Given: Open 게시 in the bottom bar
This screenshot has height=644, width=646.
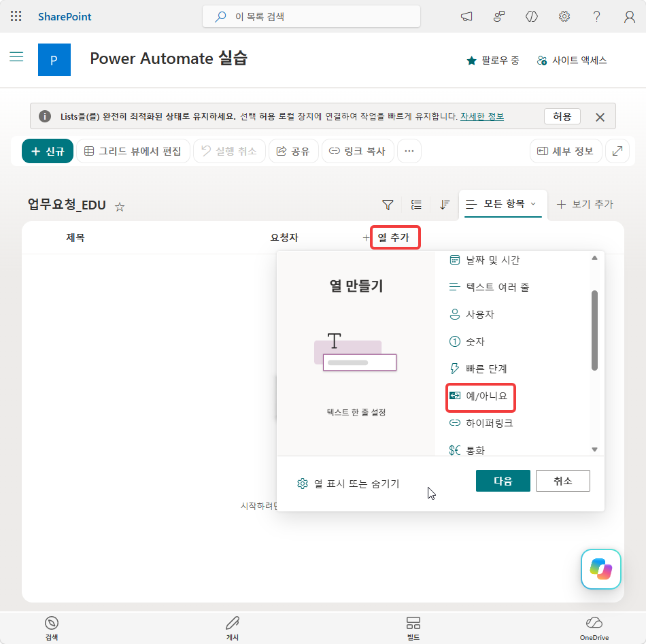Looking at the screenshot, I should tap(233, 628).
